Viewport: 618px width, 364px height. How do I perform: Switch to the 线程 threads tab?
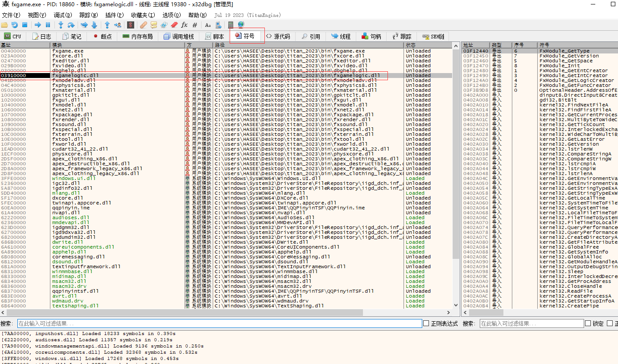341,37
